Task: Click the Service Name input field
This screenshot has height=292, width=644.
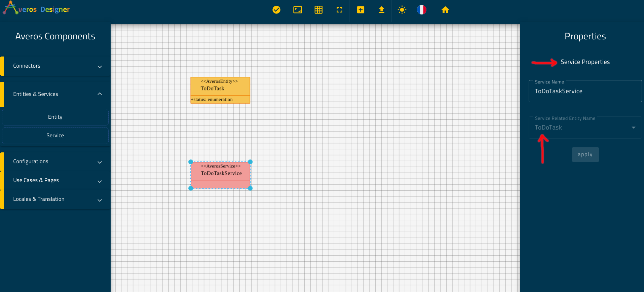Action: (585, 91)
